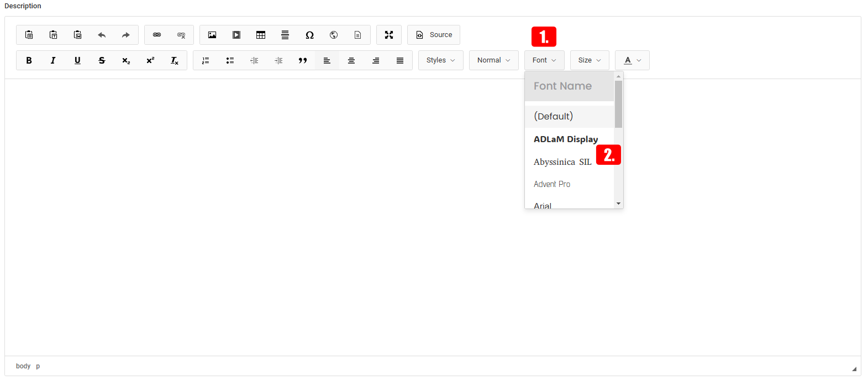Choose Abyssinica SIL from font list

point(562,162)
